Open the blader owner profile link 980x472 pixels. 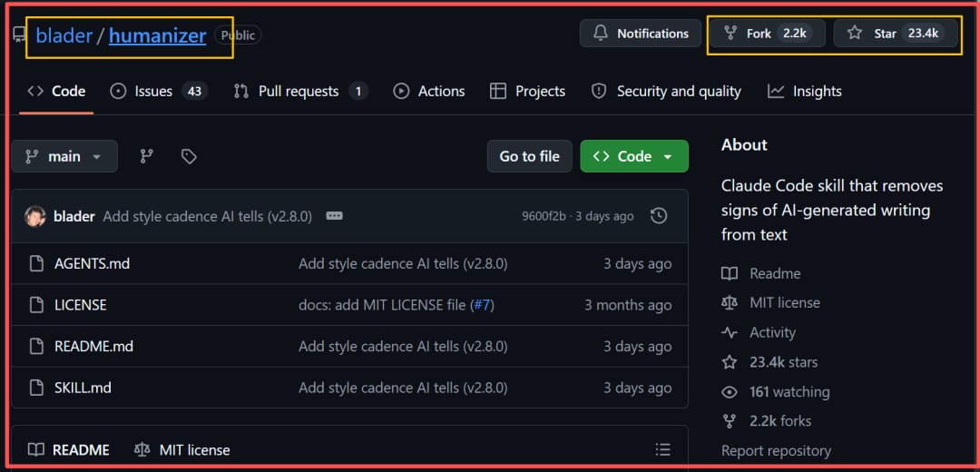click(x=64, y=35)
